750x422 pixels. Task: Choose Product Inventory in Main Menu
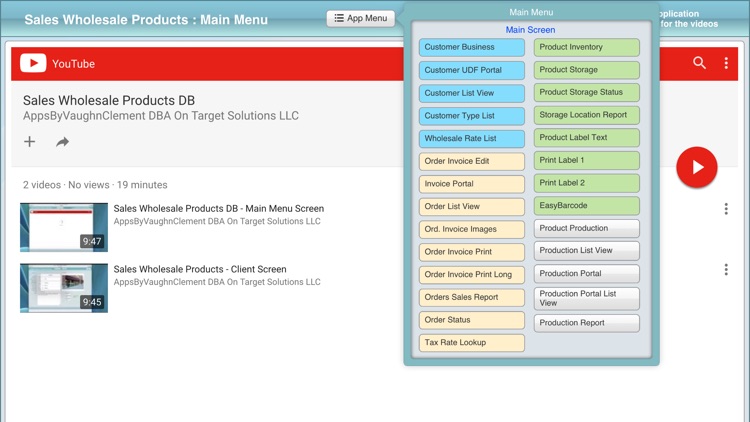click(586, 47)
